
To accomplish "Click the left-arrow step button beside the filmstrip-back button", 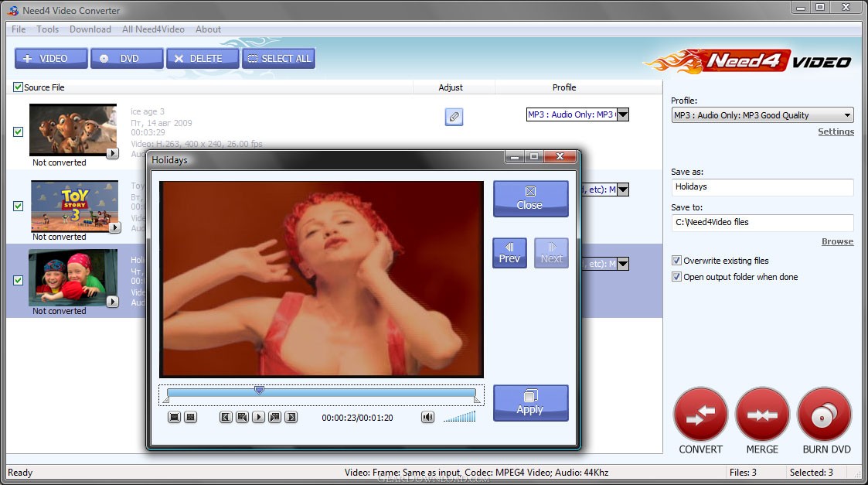I will tap(226, 417).
